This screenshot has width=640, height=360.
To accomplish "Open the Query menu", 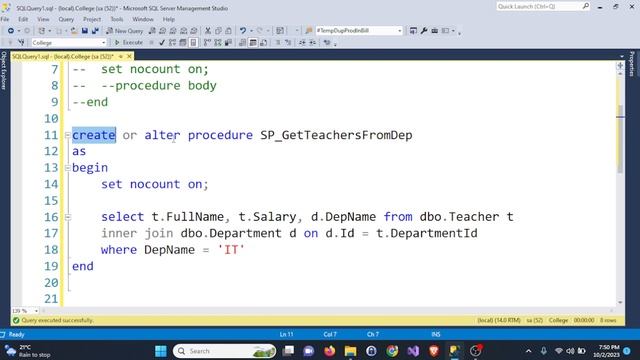I will click(66, 19).
